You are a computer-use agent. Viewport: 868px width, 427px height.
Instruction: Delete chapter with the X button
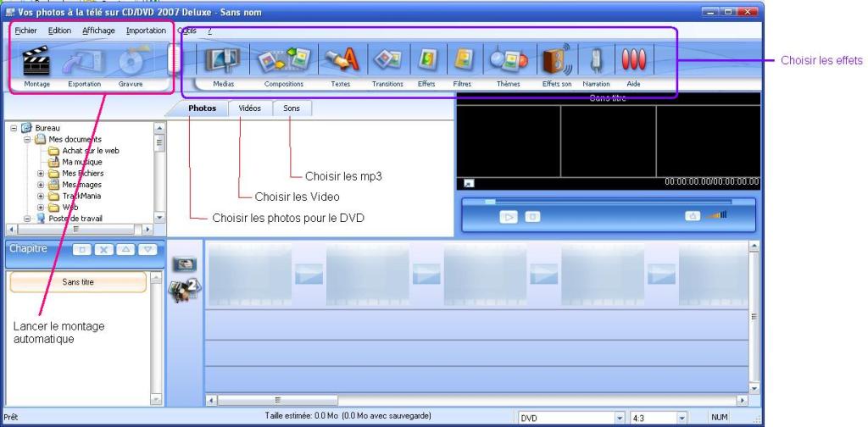click(103, 249)
